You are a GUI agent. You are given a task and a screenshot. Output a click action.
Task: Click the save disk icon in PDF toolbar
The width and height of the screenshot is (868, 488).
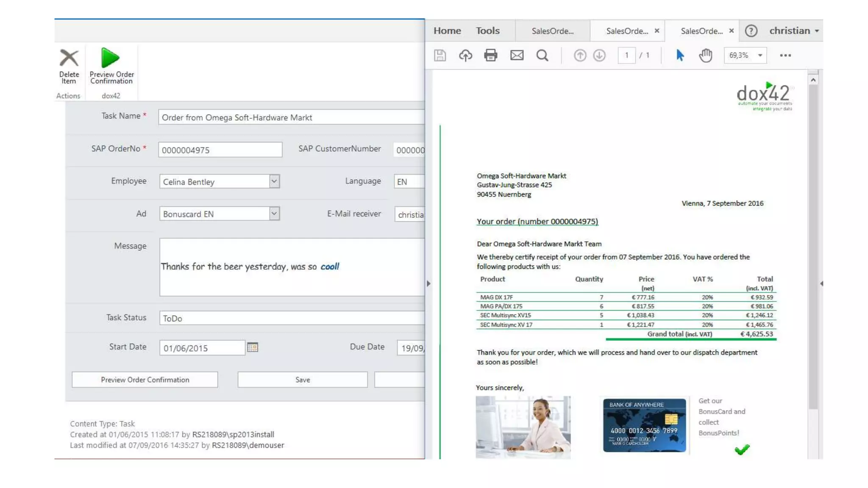click(x=440, y=55)
